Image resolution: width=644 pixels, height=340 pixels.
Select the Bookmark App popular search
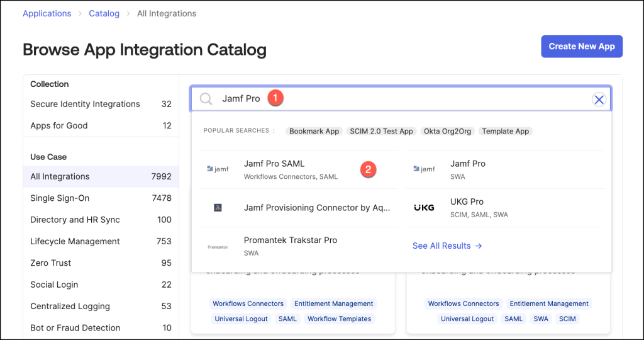[x=314, y=132]
